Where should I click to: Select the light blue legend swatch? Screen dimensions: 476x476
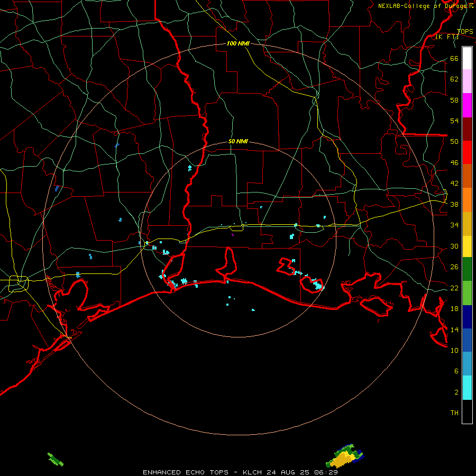click(x=467, y=364)
